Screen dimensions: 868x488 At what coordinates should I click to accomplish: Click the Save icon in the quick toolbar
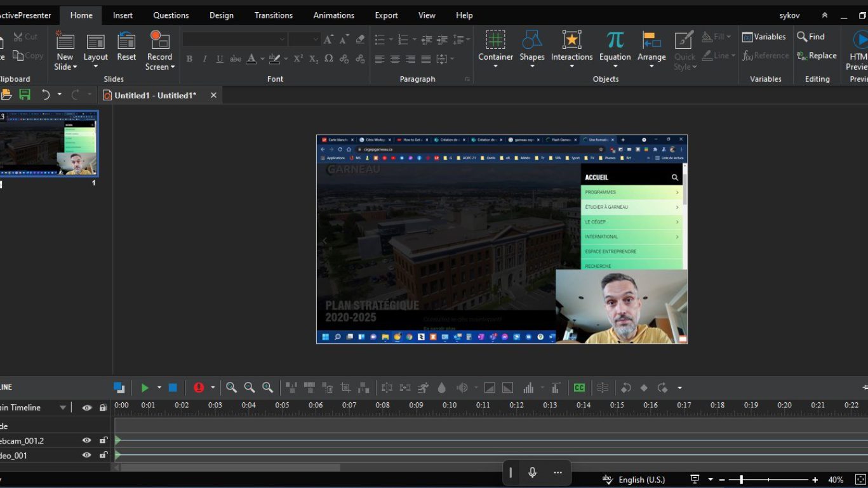click(25, 94)
